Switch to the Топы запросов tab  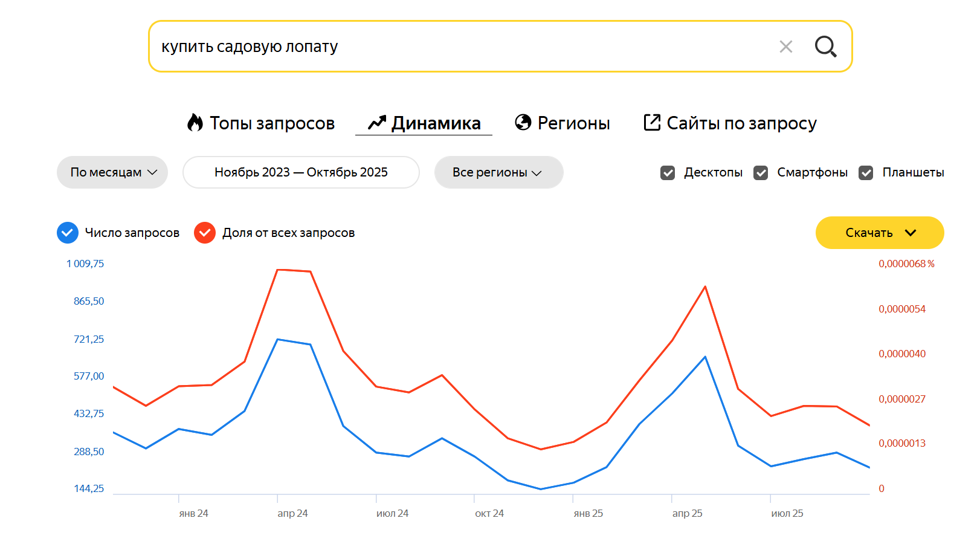[272, 123]
